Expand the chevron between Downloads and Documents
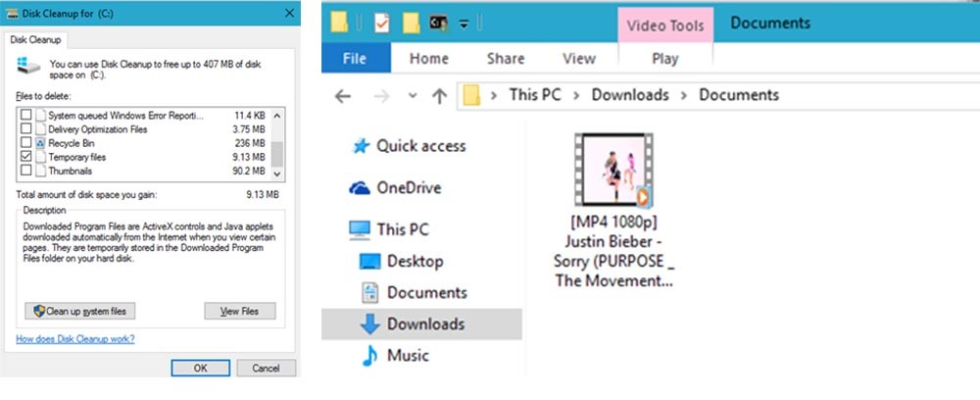 pyautogui.click(x=684, y=96)
